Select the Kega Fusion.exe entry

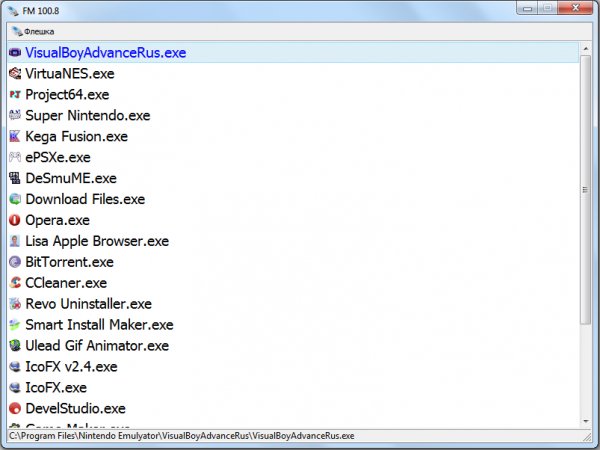point(293,136)
